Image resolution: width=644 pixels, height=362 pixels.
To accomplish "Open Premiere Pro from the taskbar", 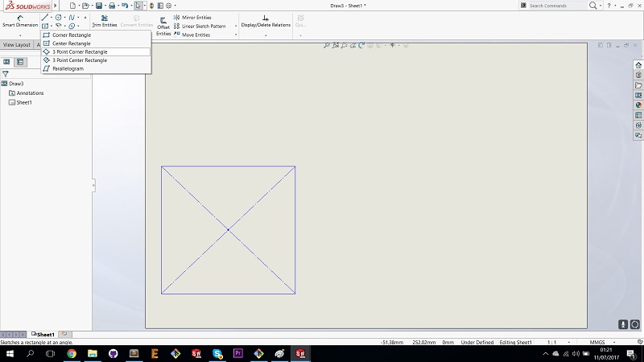I will point(238,353).
